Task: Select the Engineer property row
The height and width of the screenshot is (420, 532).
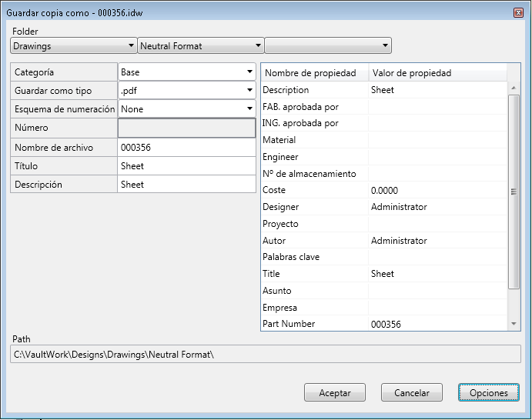Action: (384, 157)
